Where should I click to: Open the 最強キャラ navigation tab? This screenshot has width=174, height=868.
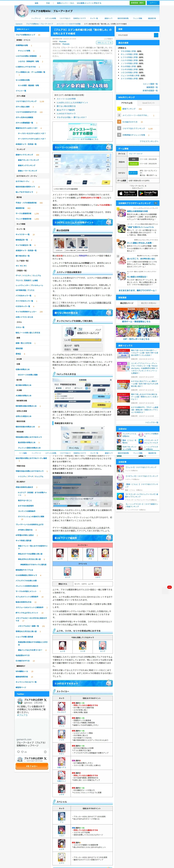pos(108,19)
